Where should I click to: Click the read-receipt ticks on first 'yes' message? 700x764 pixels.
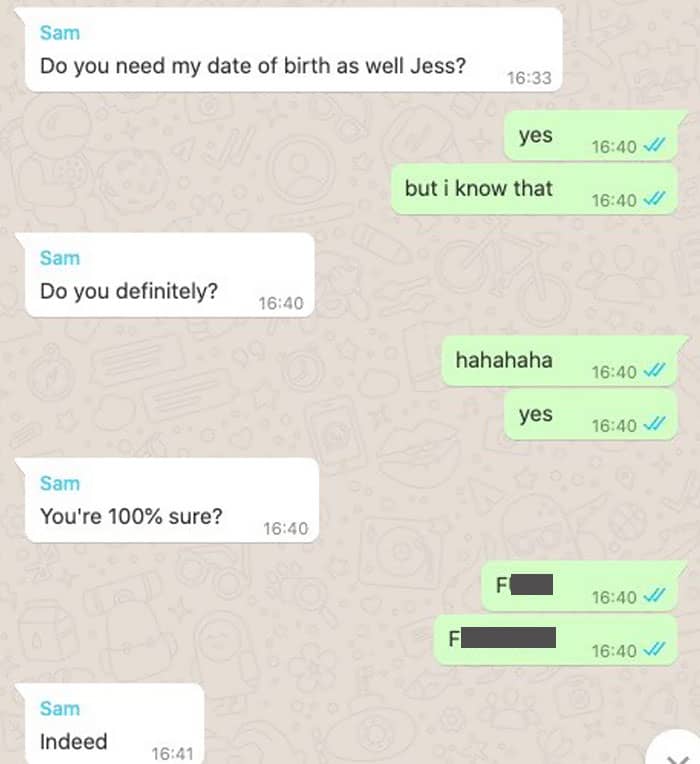click(654, 145)
